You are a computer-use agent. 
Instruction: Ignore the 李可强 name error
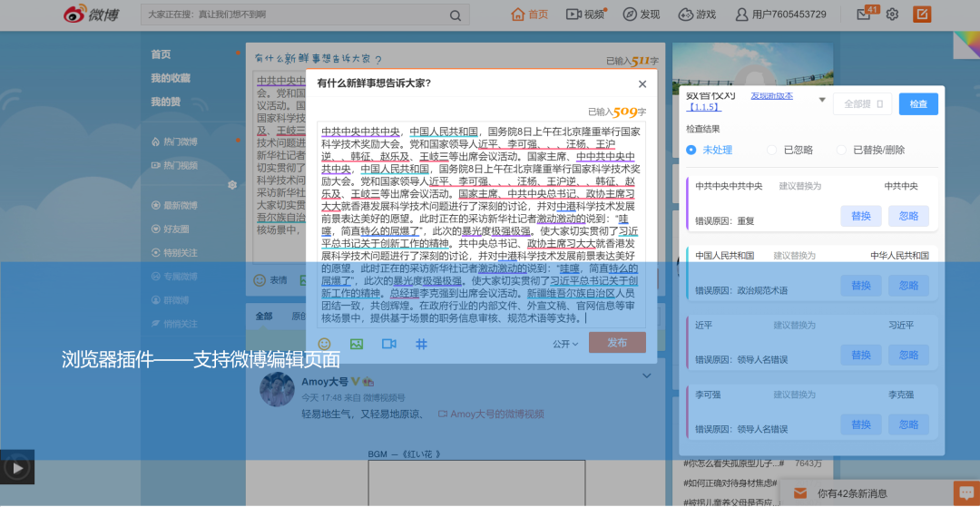[908, 424]
